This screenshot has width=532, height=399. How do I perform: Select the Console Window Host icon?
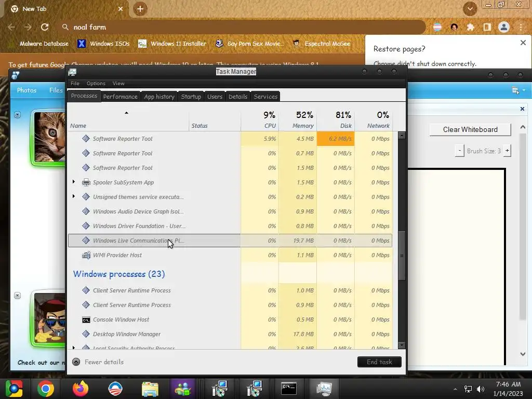point(86,320)
